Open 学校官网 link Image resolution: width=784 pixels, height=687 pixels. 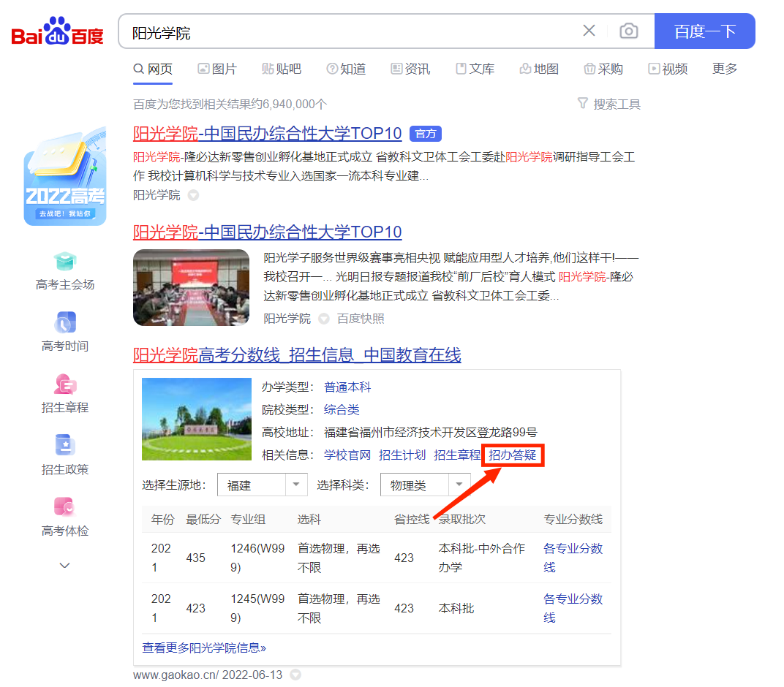347,455
